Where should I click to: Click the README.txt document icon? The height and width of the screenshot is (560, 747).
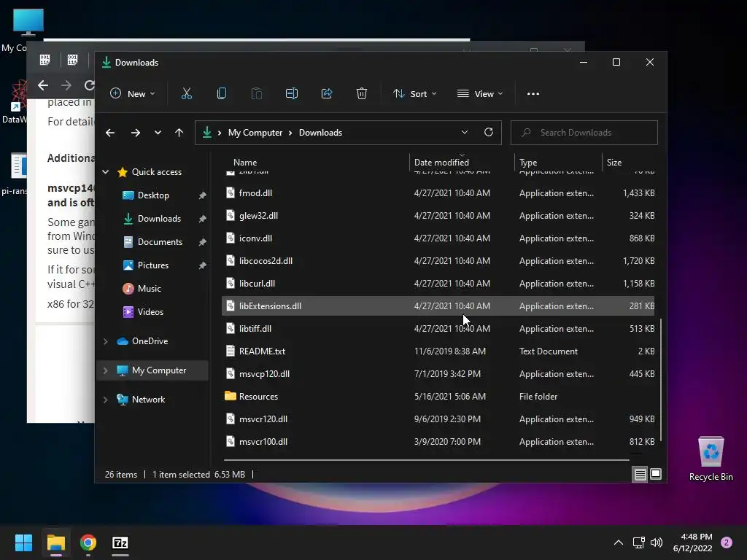click(x=230, y=351)
